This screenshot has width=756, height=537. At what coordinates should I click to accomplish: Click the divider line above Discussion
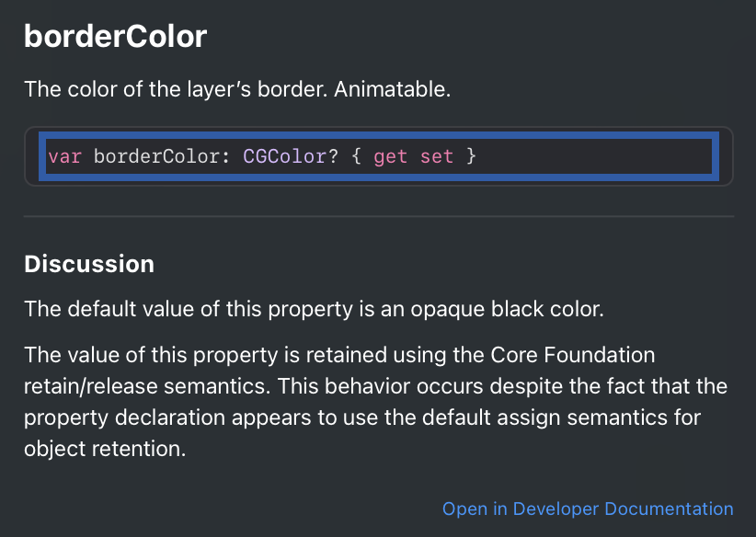coord(379,216)
